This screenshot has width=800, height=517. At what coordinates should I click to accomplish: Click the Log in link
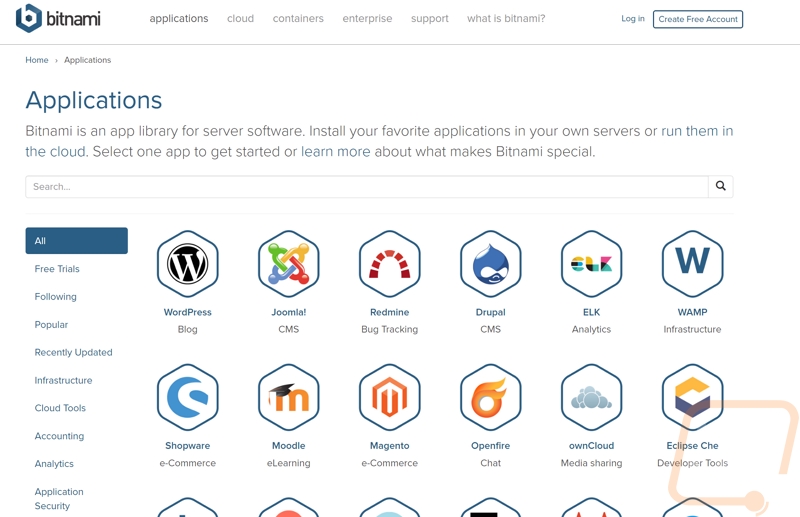(x=633, y=18)
